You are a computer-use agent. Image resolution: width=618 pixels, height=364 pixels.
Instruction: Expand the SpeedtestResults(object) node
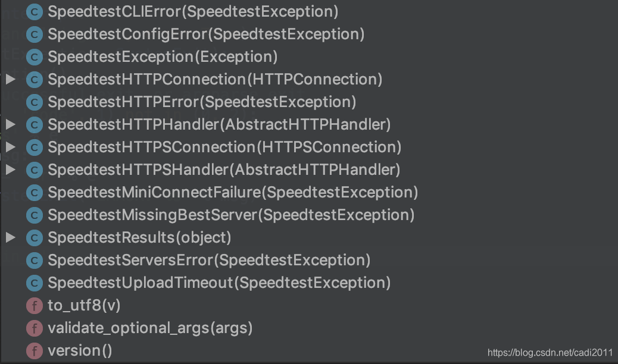point(11,237)
